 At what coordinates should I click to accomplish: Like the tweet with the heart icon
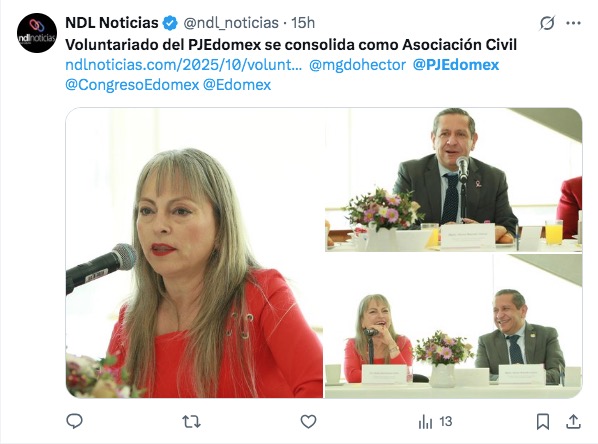(308, 421)
